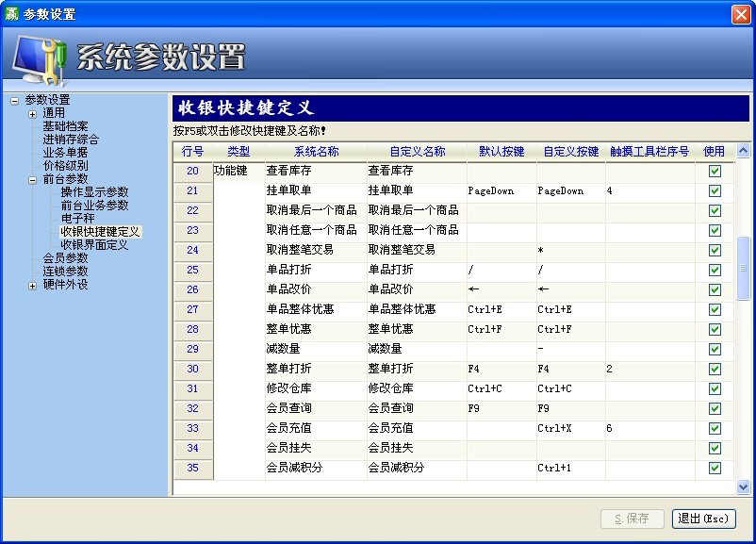The width and height of the screenshot is (756, 544).
Task: Select 价格级别 in the tree
Action: [65, 165]
